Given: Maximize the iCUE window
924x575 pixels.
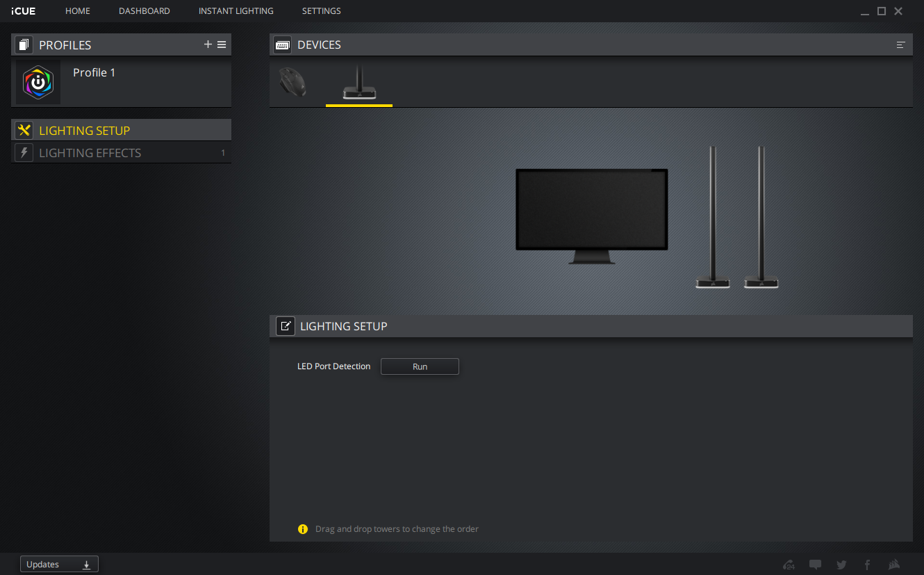Looking at the screenshot, I should click(x=882, y=11).
